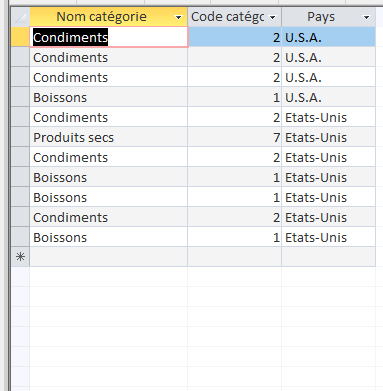This screenshot has height=391, width=383.
Task: Open the Pays column filter arrow
Action: (367, 17)
